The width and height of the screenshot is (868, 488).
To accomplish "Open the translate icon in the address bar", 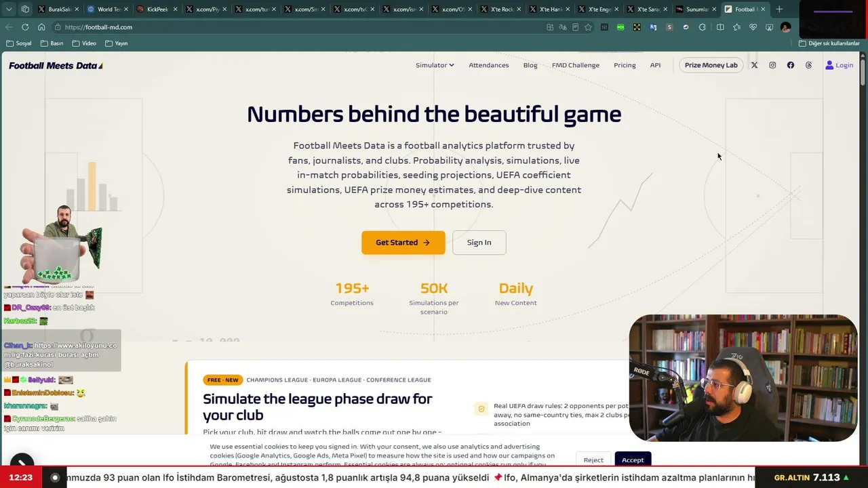I will point(563,27).
